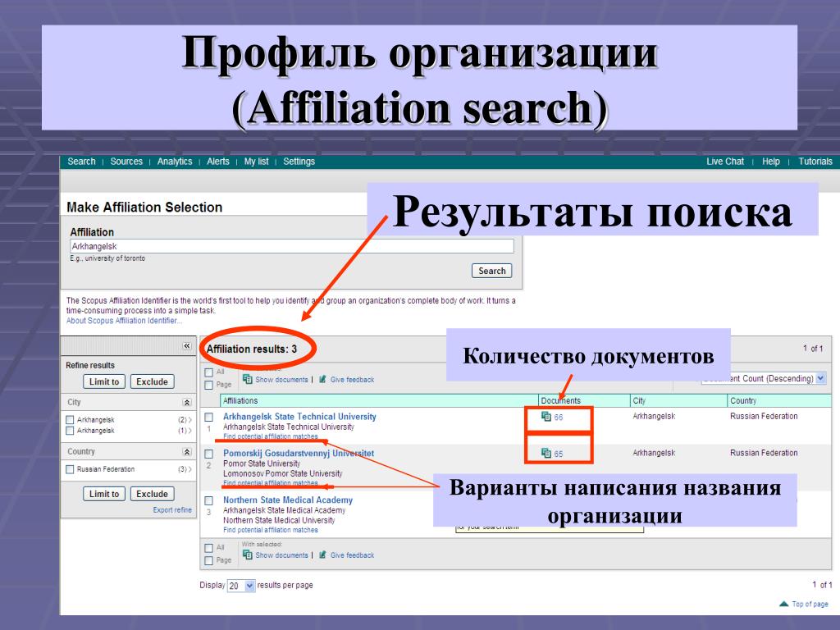This screenshot has width=840, height=630.
Task: Click top Show documents link text
Action: pyautogui.click(x=281, y=379)
